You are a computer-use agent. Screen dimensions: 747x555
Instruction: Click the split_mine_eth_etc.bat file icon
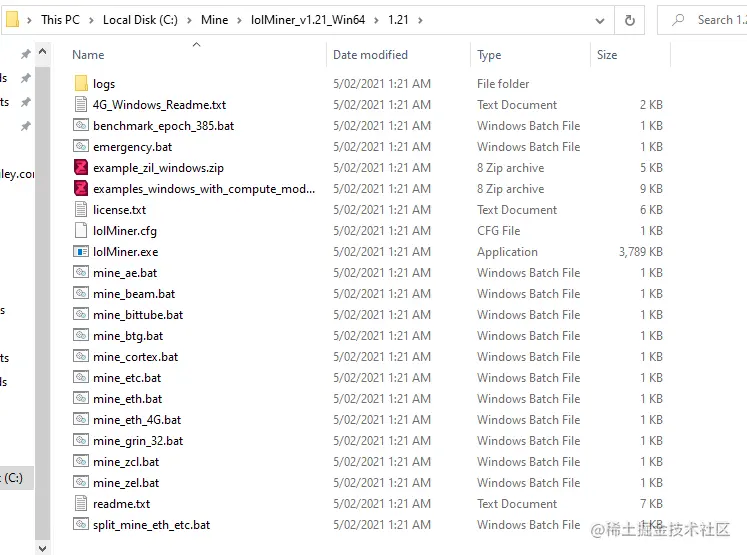pos(81,524)
